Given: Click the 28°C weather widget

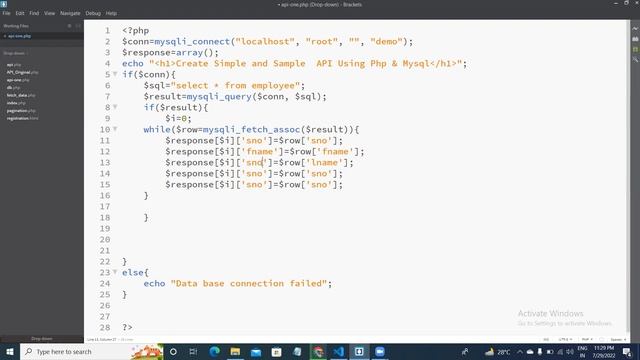Looking at the screenshot, I should click(498, 351).
